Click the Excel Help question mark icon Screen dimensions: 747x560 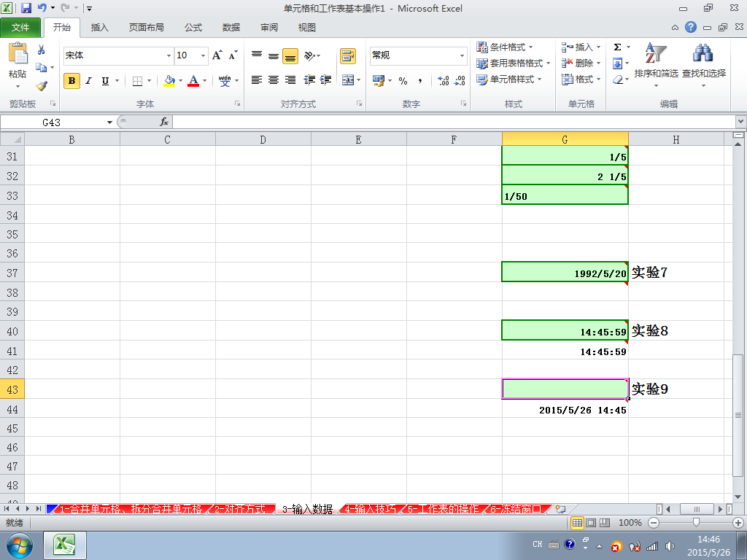(691, 27)
